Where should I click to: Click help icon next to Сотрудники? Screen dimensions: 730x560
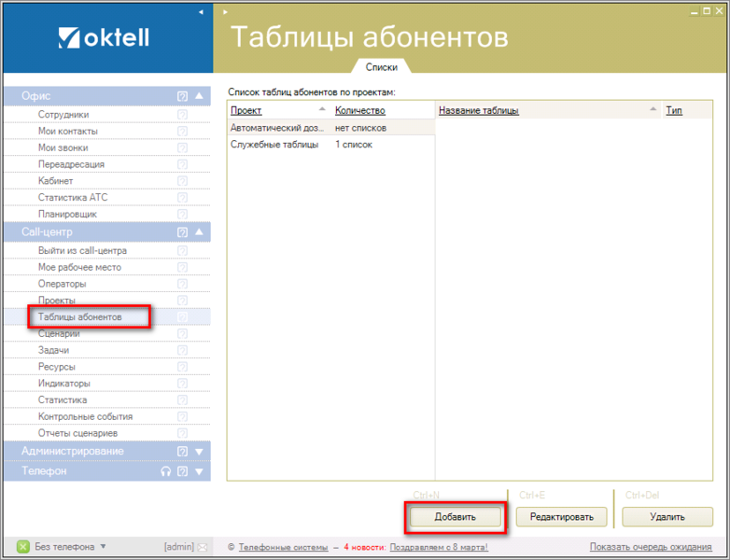pos(183,115)
